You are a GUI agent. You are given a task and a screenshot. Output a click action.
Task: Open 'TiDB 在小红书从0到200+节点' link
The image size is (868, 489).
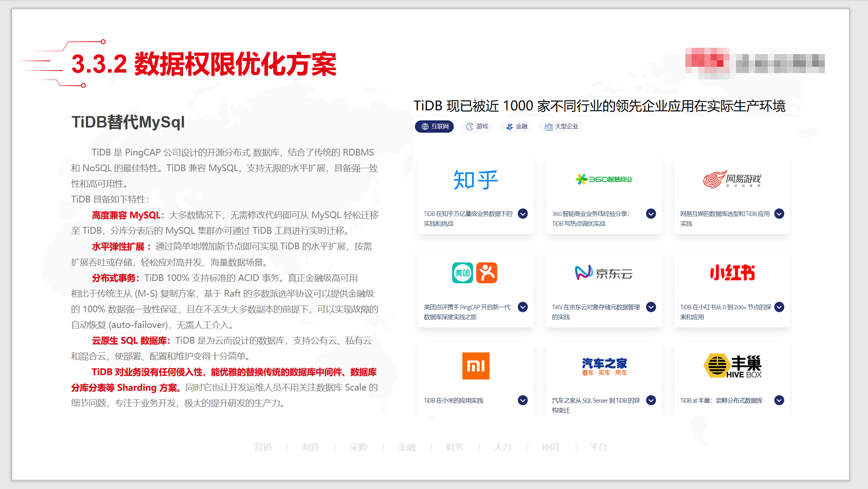(x=726, y=312)
